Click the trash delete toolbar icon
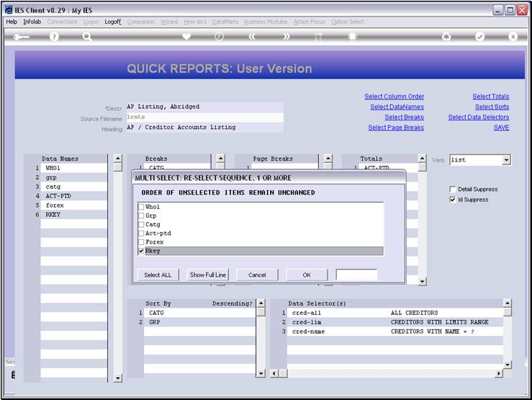532x400 pixels. (319, 37)
